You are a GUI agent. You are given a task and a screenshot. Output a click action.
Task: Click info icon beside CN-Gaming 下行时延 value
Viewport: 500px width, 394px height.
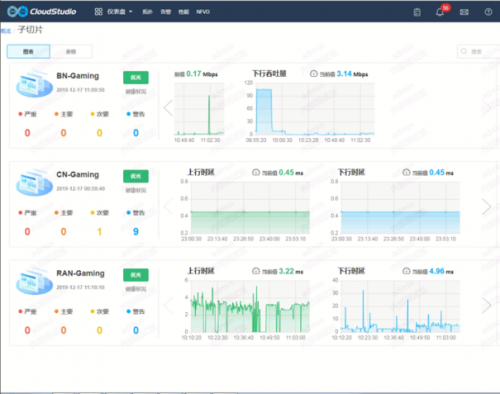(x=406, y=172)
